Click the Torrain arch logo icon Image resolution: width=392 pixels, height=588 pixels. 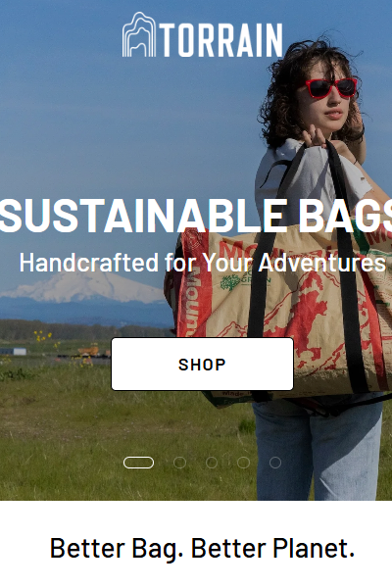pos(139,34)
